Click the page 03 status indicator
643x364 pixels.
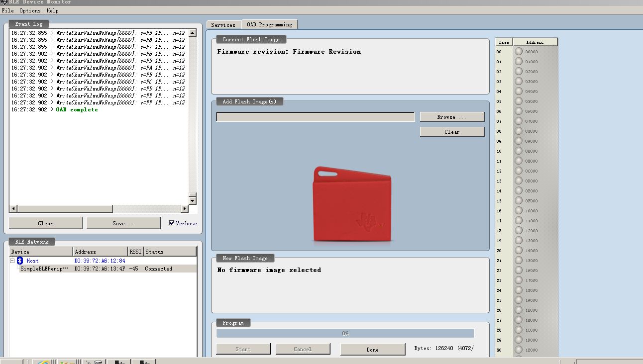tap(519, 81)
